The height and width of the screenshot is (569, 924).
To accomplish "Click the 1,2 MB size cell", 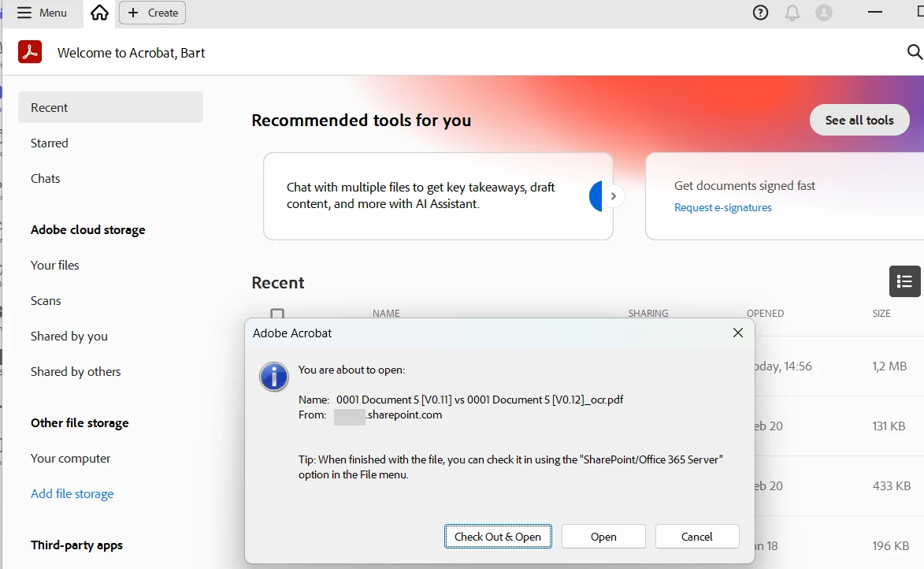I will tap(889, 366).
